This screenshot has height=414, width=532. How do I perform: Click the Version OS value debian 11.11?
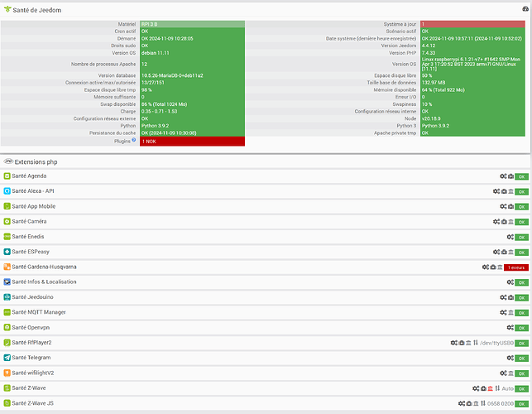(155, 53)
